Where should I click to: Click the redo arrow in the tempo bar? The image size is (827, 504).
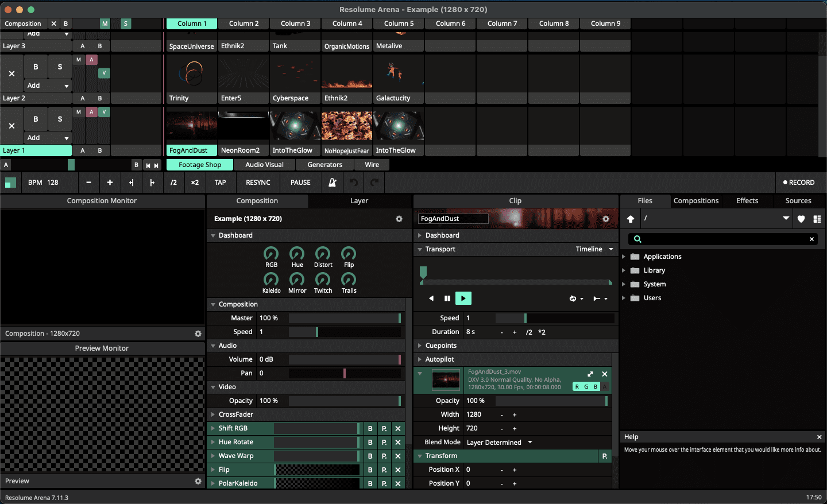pos(374,183)
